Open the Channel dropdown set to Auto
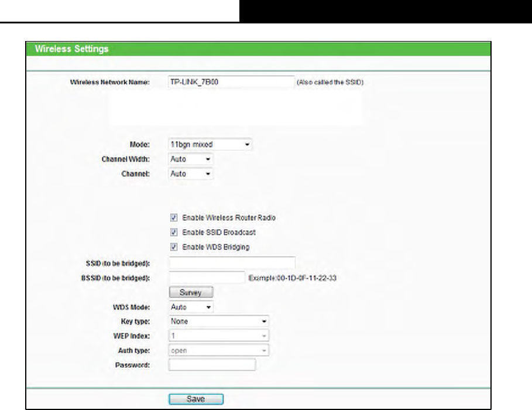 point(191,173)
